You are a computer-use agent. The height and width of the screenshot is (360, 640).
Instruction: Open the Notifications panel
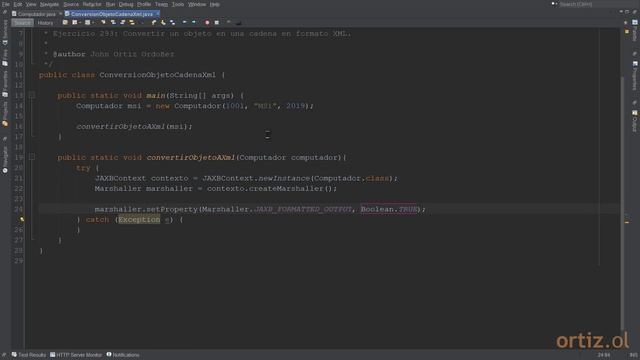[x=123, y=355]
